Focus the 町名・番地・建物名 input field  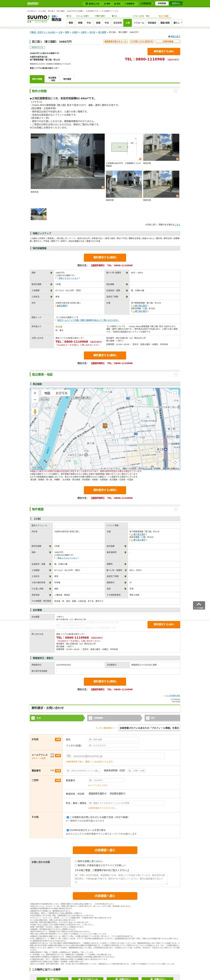click(127, 803)
